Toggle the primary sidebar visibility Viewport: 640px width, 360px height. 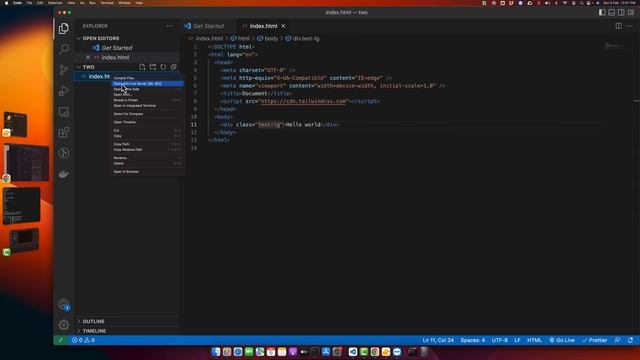pos(602,13)
